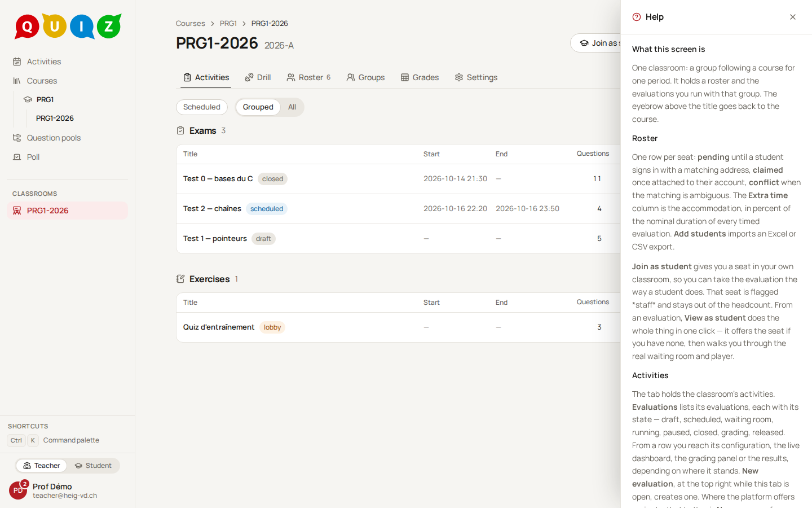
Task: Open the Activities calendar icon in sidebar
Action: 17,62
